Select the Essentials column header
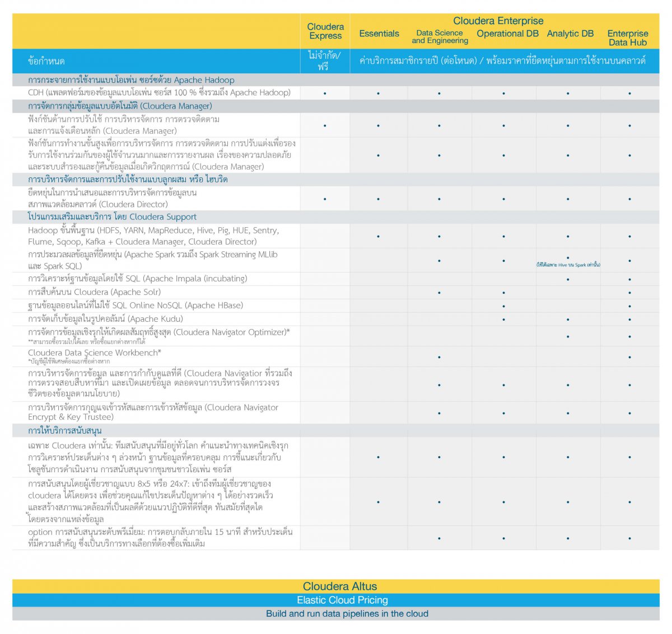This screenshot has height=634, width=672. tap(379, 34)
